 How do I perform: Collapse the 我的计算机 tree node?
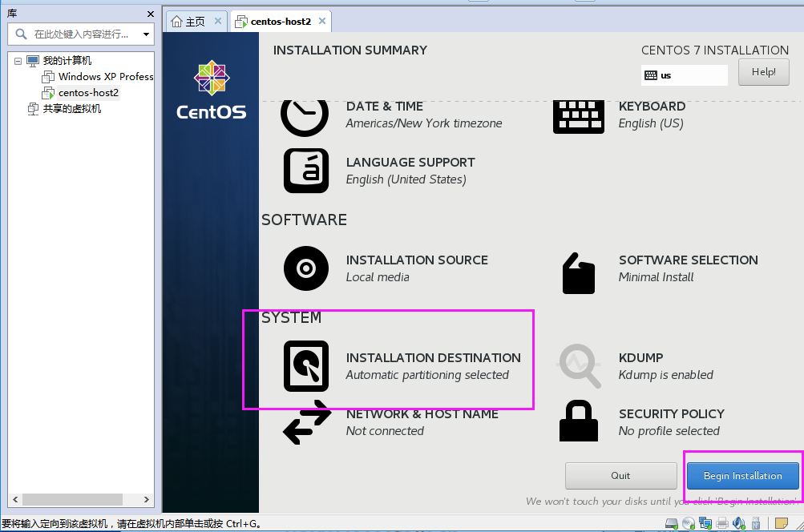(18, 61)
